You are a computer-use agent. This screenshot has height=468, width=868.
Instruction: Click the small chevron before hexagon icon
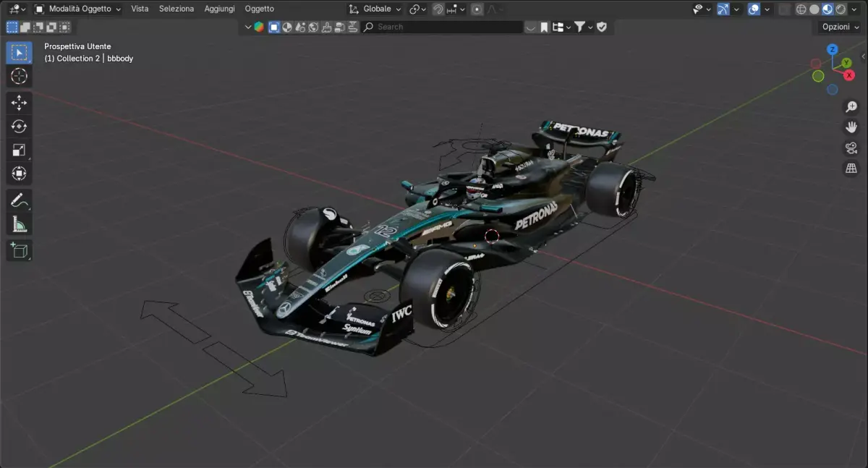click(x=248, y=27)
